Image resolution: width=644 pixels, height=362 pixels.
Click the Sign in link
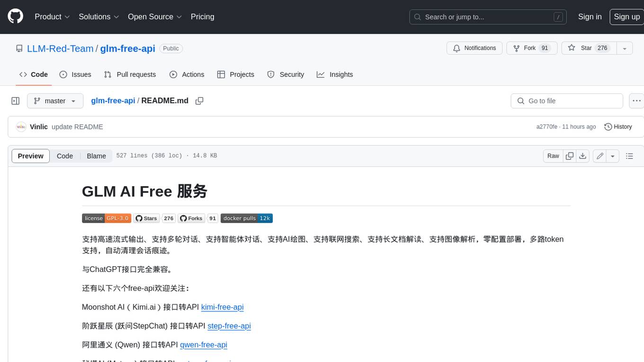[590, 17]
